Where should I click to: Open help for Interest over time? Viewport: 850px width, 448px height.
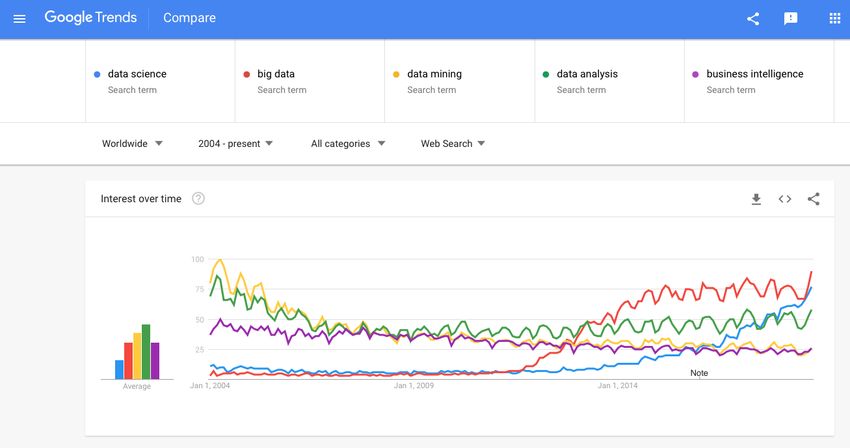[198, 199]
